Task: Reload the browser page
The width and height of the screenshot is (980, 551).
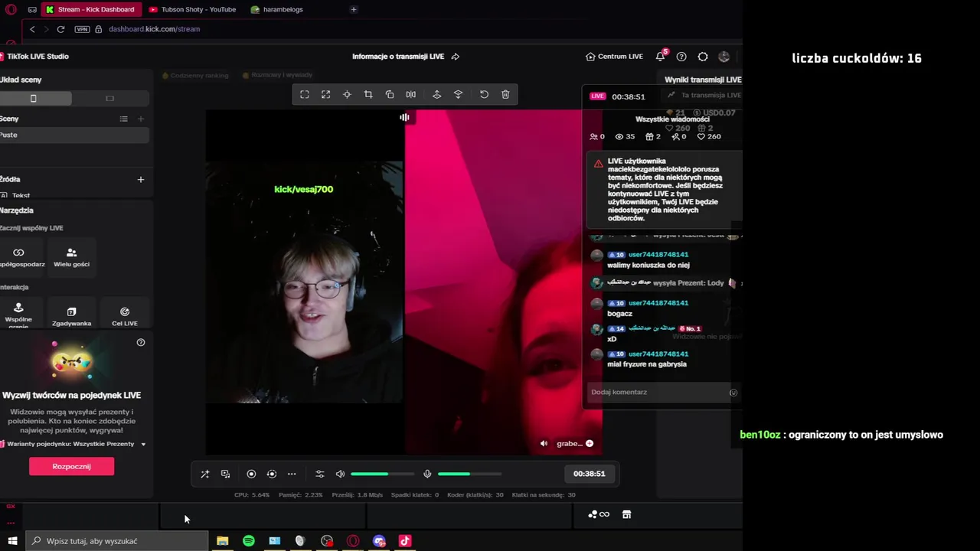Action: [60, 29]
